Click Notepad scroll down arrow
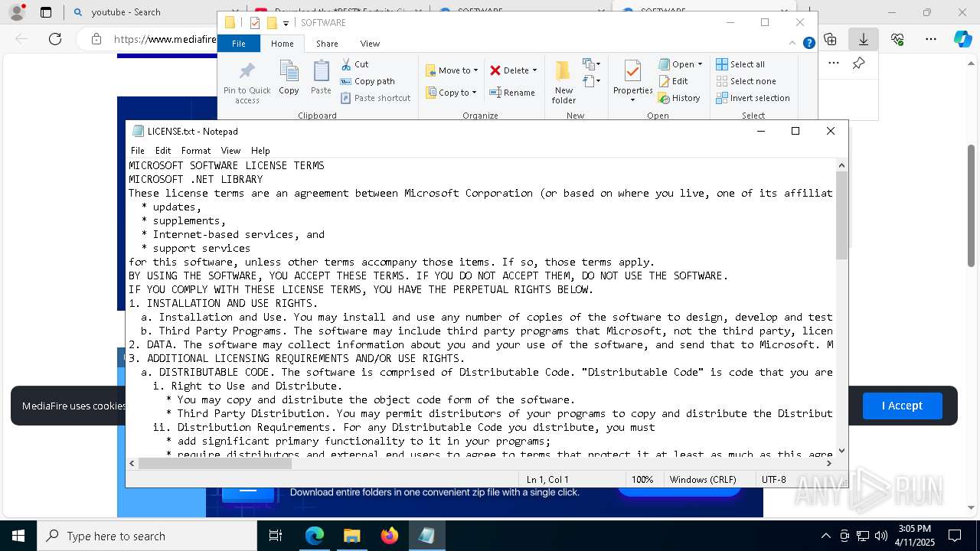Image resolution: width=980 pixels, height=551 pixels. 841,451
